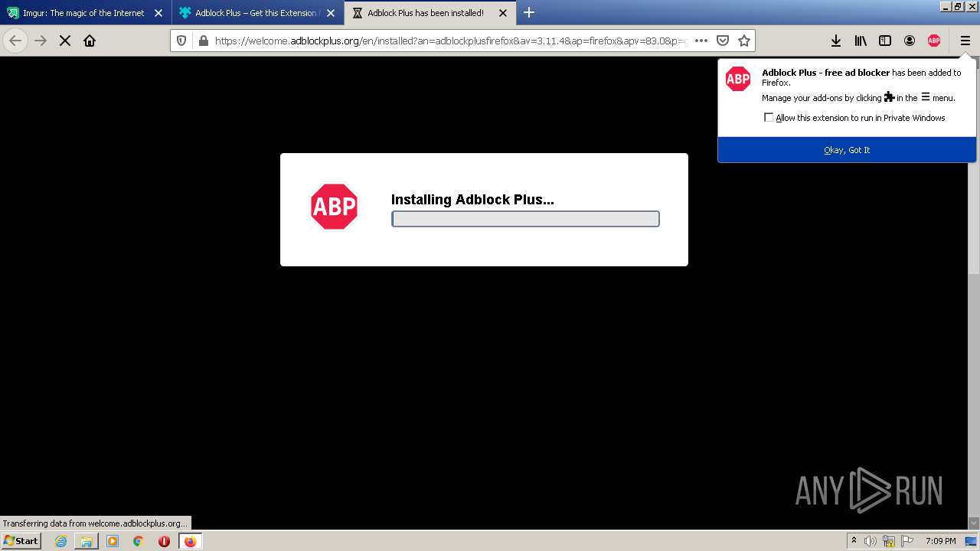
Task: Open the network tray icon
Action: (x=890, y=541)
